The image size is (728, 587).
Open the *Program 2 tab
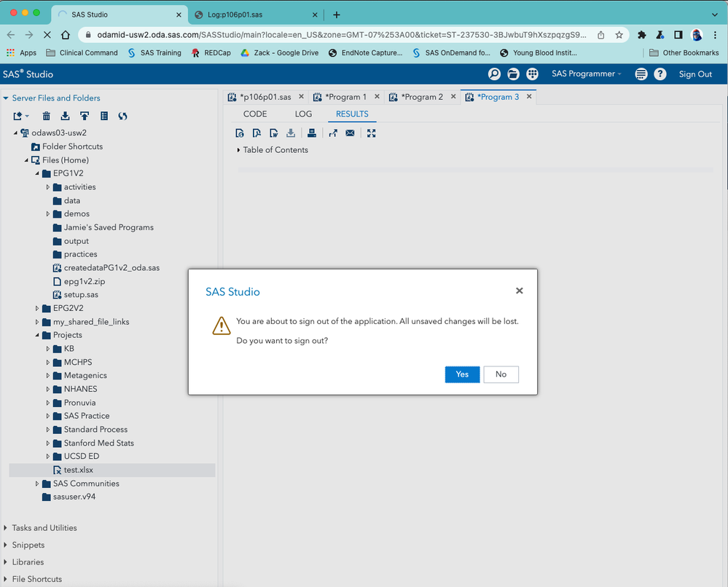coord(422,97)
